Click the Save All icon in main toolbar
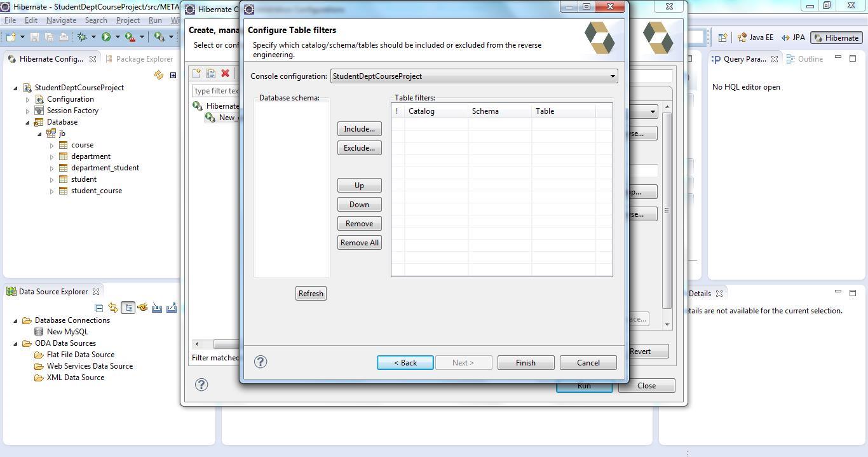 49,37
